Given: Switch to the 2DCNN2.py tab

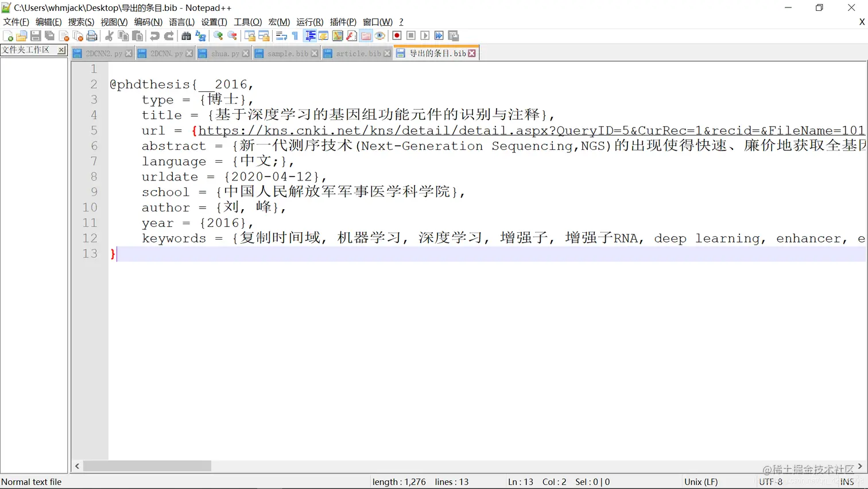Looking at the screenshot, I should (x=103, y=53).
